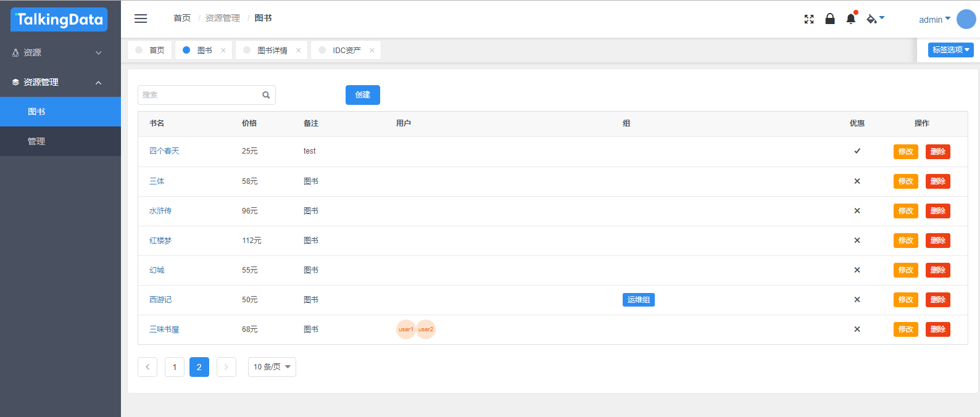Select 管理 in the sidebar
980x417 pixels.
(x=36, y=141)
